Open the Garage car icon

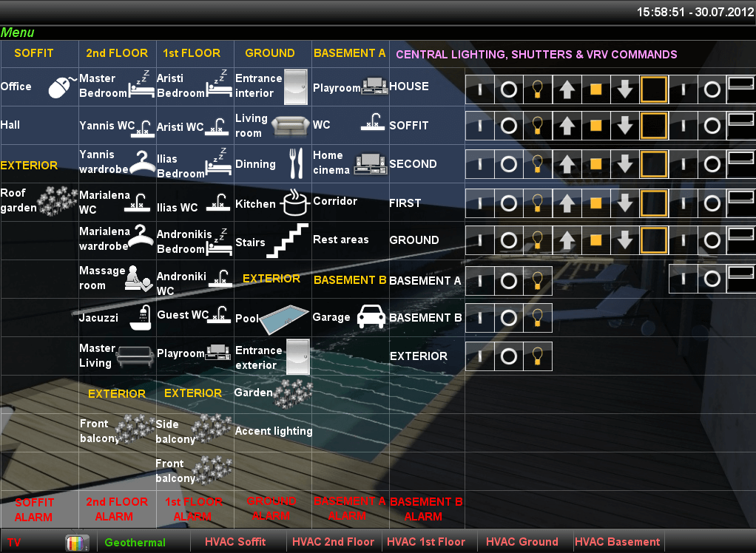click(x=370, y=317)
